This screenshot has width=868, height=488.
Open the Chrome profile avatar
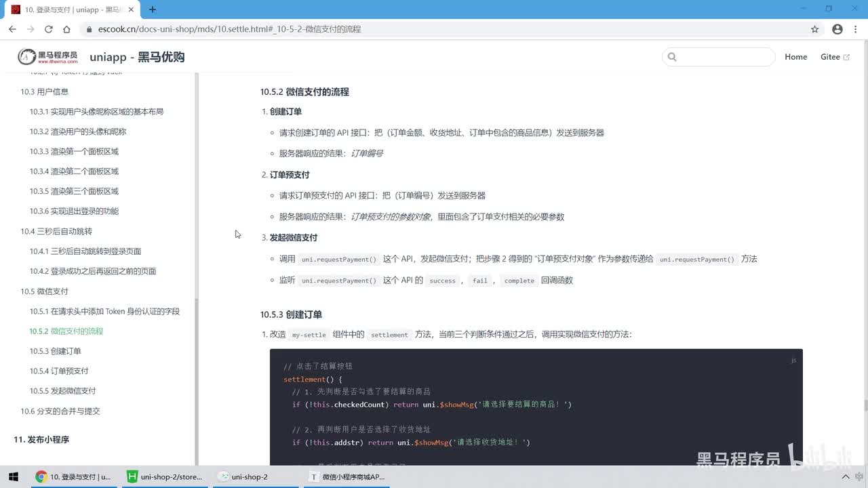click(x=837, y=29)
